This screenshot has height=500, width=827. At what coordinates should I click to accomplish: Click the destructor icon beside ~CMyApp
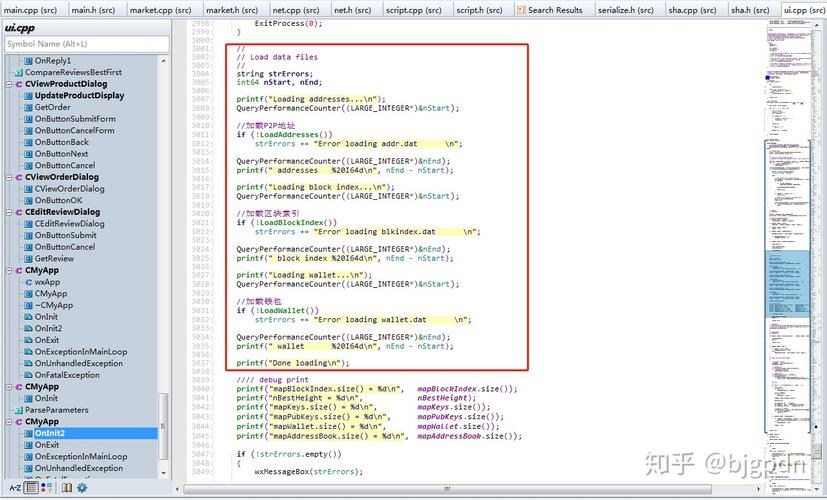click(x=28, y=305)
